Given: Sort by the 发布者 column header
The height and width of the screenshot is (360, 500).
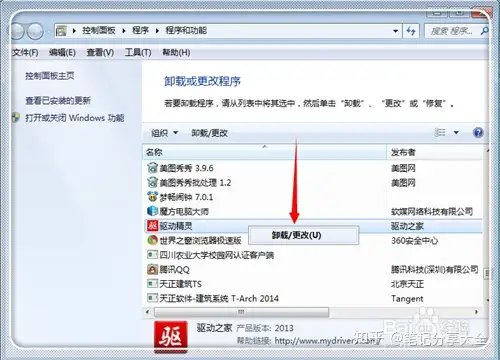Looking at the screenshot, I should coord(435,152).
